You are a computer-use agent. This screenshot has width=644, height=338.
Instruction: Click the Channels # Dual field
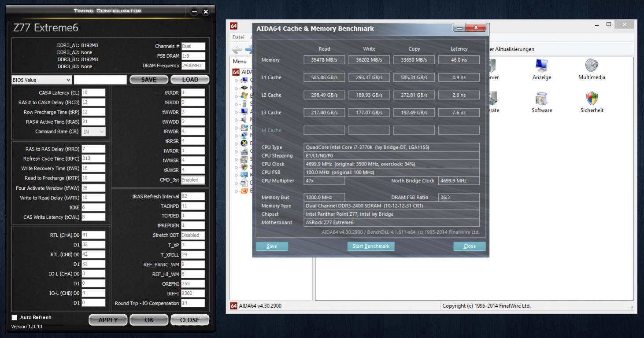tap(193, 46)
